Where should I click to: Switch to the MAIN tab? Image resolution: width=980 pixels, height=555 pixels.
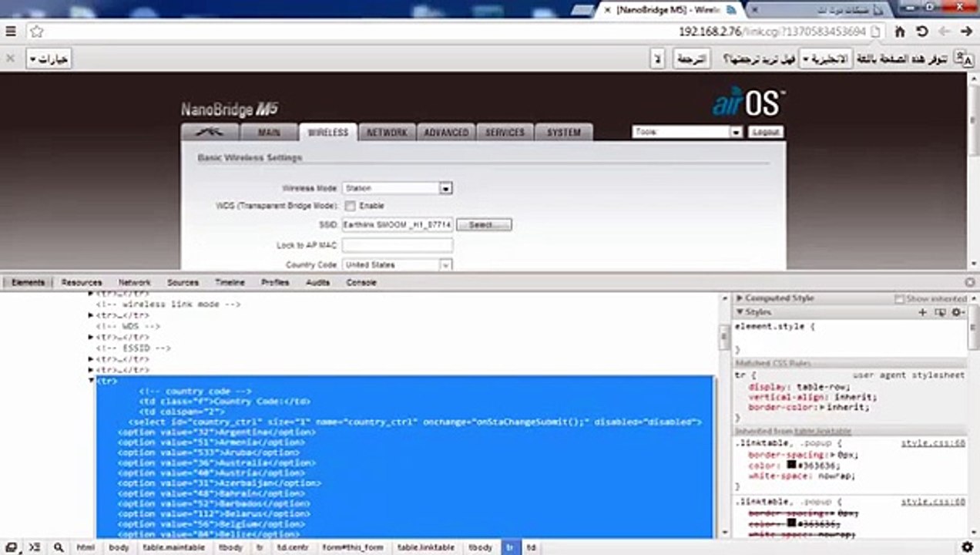pos(269,133)
